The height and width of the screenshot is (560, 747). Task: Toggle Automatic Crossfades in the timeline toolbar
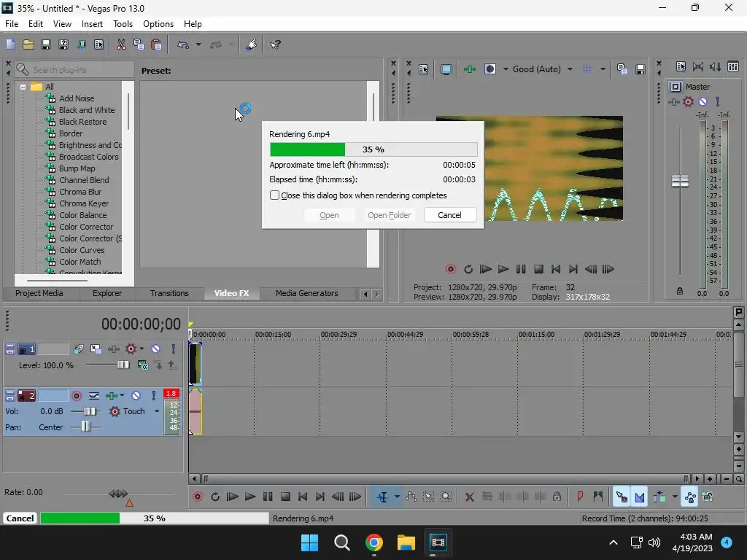[x=639, y=497]
